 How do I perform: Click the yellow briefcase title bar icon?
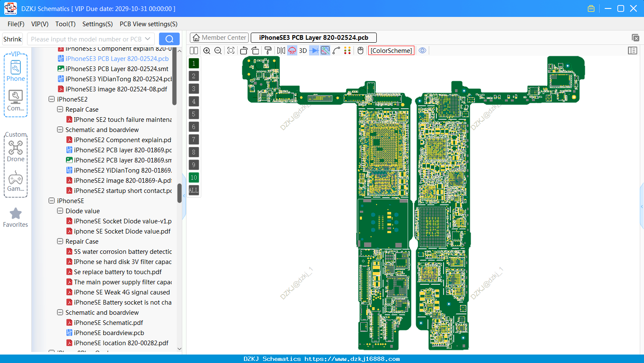[x=591, y=8]
